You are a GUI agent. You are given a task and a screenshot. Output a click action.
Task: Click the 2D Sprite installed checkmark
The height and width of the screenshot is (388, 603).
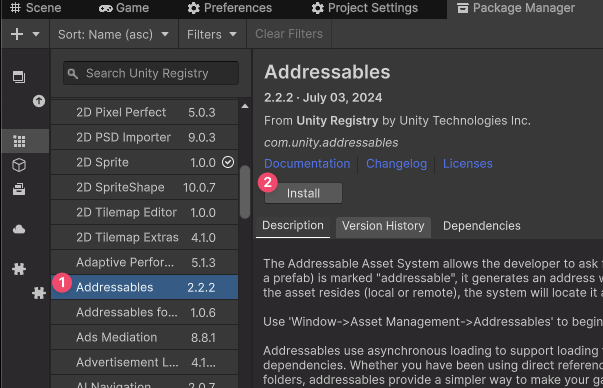[228, 162]
